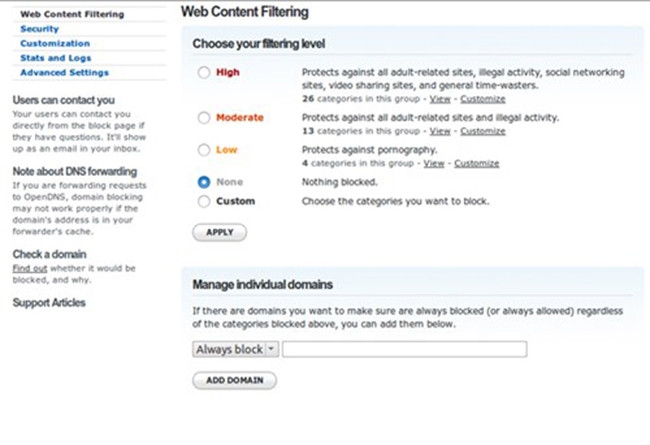Select the Moderate filtering level radio button

pyautogui.click(x=205, y=118)
